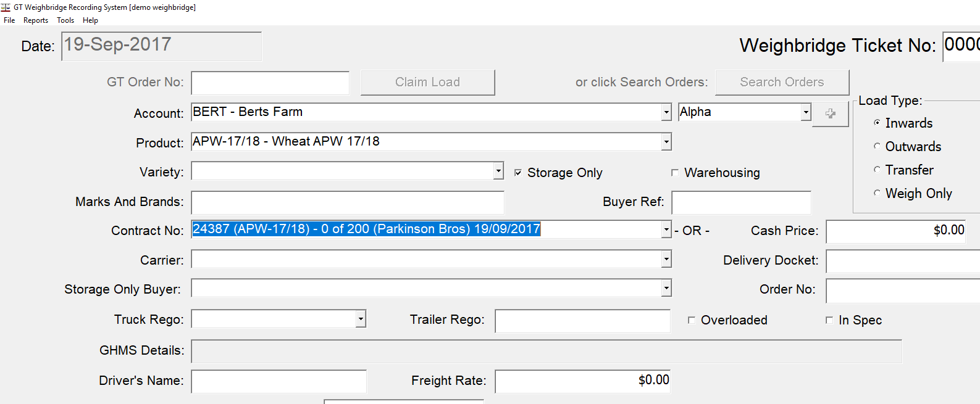Choose the Weigh Only radio option
The image size is (980, 404).
coord(877,193)
